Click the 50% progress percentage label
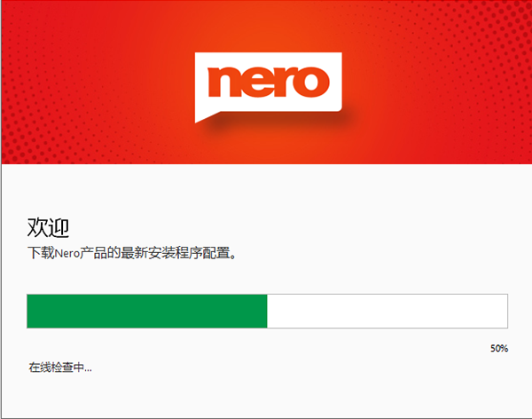Screen dimensions: 532x419 [x=499, y=349]
